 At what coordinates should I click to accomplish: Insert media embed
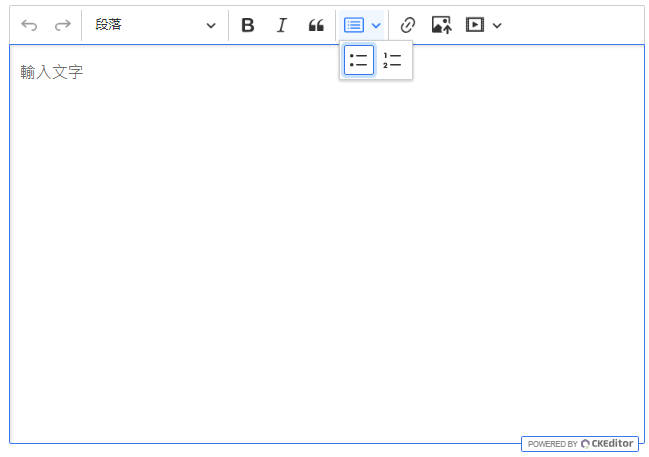click(x=475, y=25)
